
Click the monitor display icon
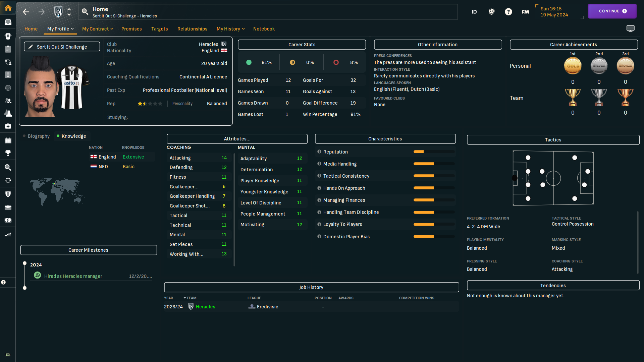tap(631, 28)
